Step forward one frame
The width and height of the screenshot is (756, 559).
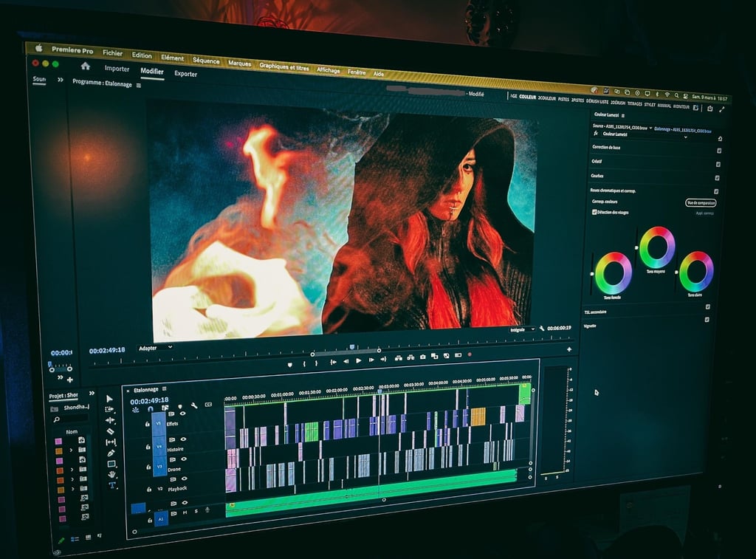[x=371, y=360]
